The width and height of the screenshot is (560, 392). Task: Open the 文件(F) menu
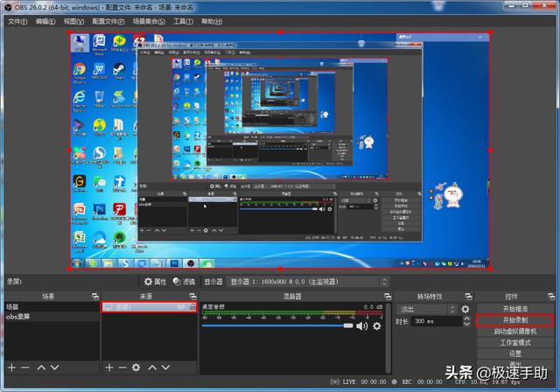pyautogui.click(x=17, y=21)
